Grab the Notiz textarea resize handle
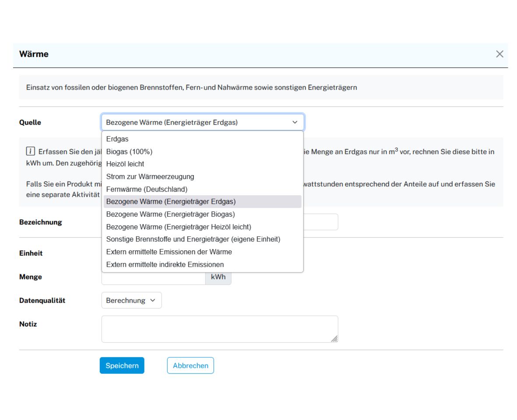This screenshot has width=517, height=420. coord(334,339)
